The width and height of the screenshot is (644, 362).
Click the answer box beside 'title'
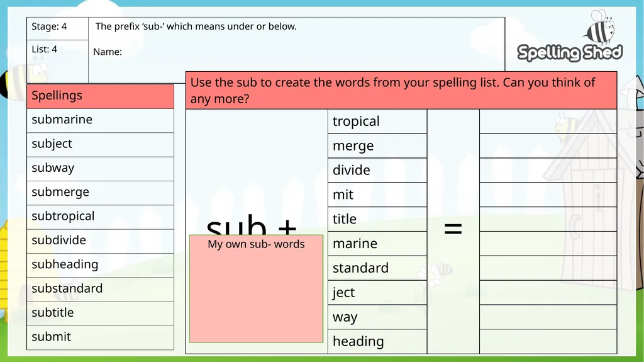(x=548, y=219)
